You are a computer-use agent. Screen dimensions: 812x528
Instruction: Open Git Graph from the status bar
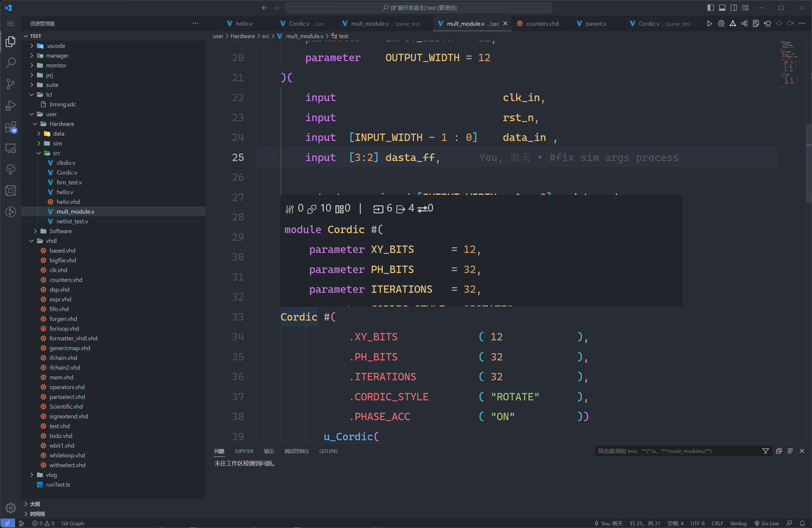point(72,523)
